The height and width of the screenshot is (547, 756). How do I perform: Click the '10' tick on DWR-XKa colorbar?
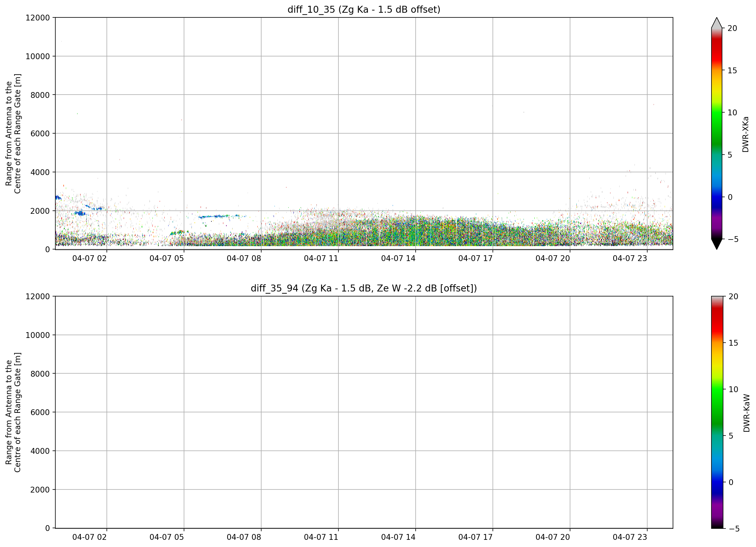(x=732, y=113)
